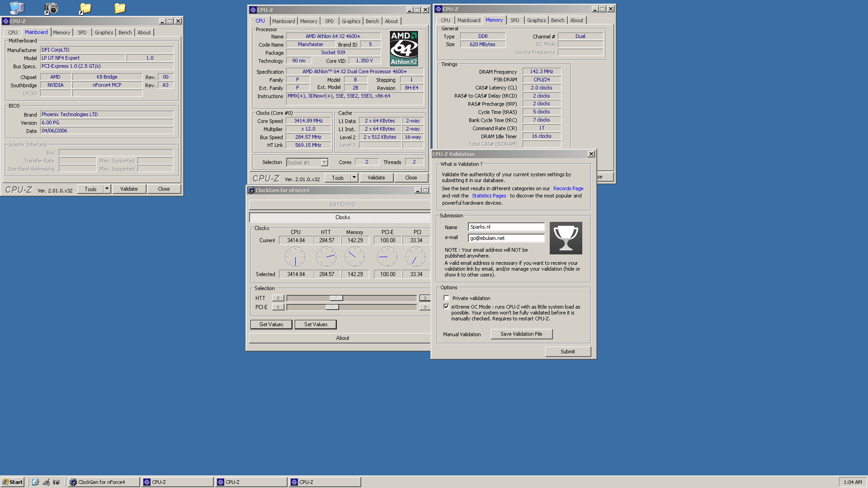Open the desktop folder icon without shortcut arrow
This screenshot has width=868, height=488.
point(120,8)
